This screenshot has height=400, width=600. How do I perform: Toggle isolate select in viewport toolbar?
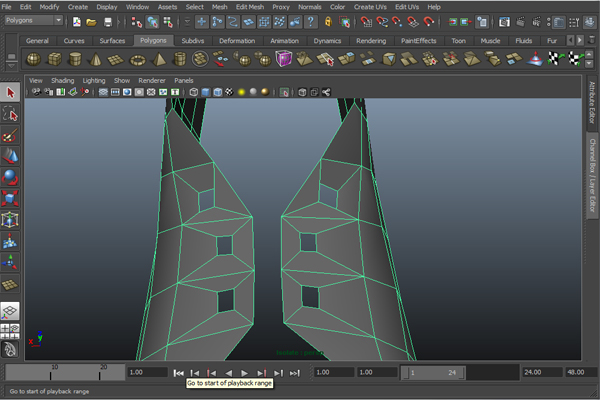coord(284,92)
